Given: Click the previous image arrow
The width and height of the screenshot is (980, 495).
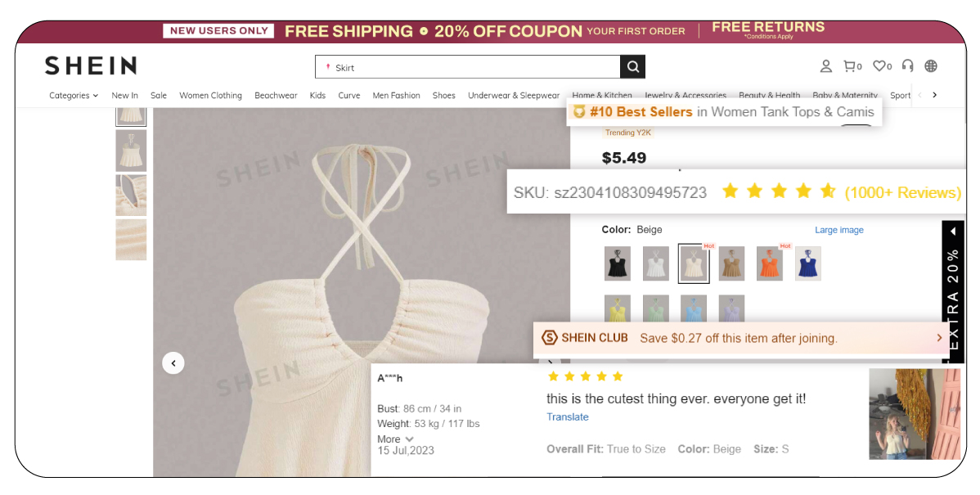Looking at the screenshot, I should pos(173,362).
